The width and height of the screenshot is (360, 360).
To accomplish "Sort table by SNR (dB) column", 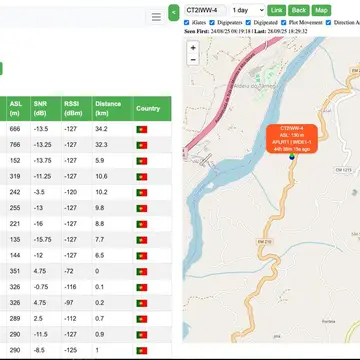I will (46, 109).
